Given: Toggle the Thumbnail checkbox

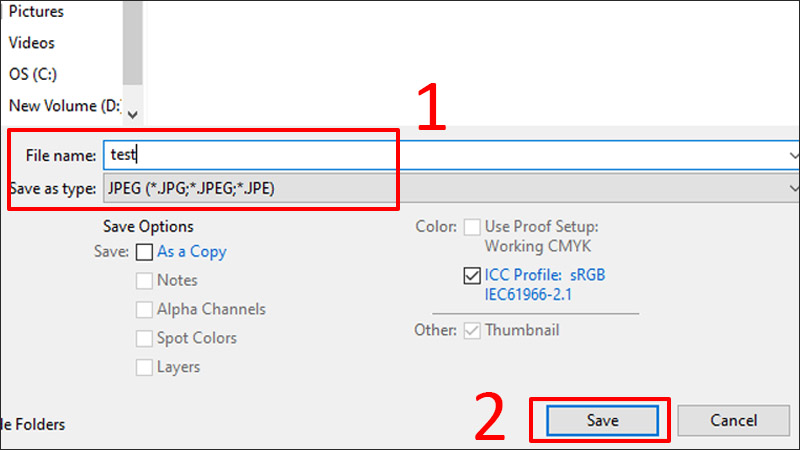Looking at the screenshot, I should (473, 330).
